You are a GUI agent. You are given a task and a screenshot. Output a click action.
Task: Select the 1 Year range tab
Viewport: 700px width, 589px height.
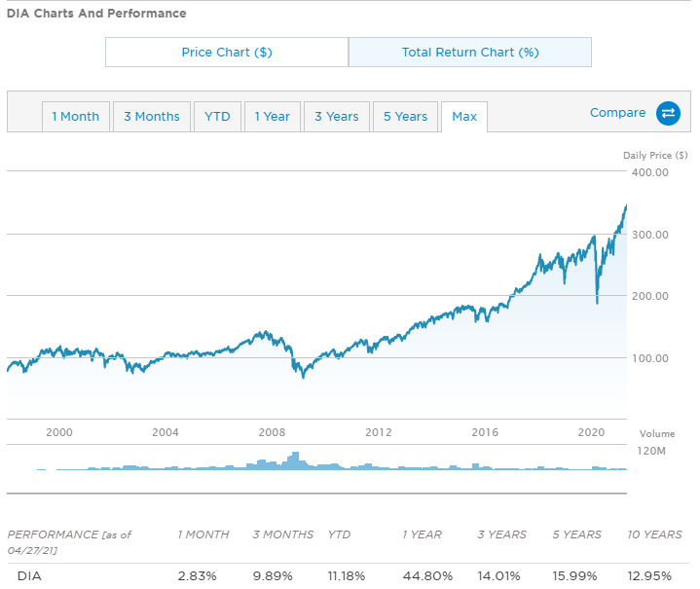[273, 117]
